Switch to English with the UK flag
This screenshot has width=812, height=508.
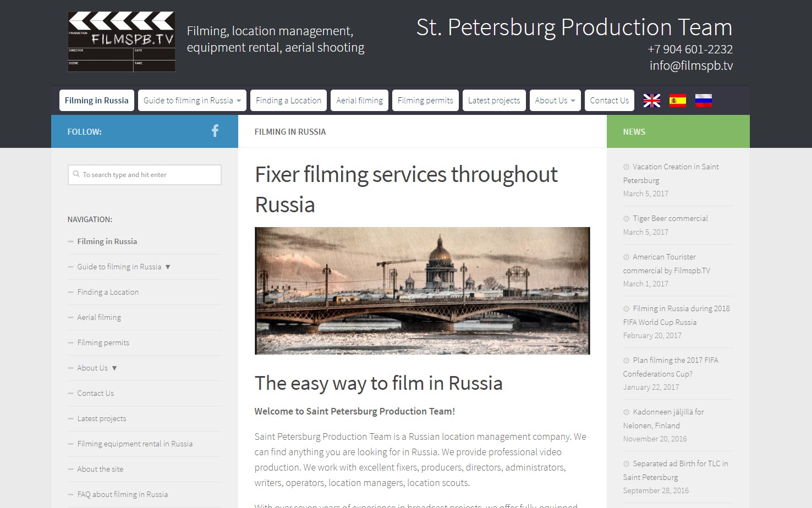pos(652,101)
